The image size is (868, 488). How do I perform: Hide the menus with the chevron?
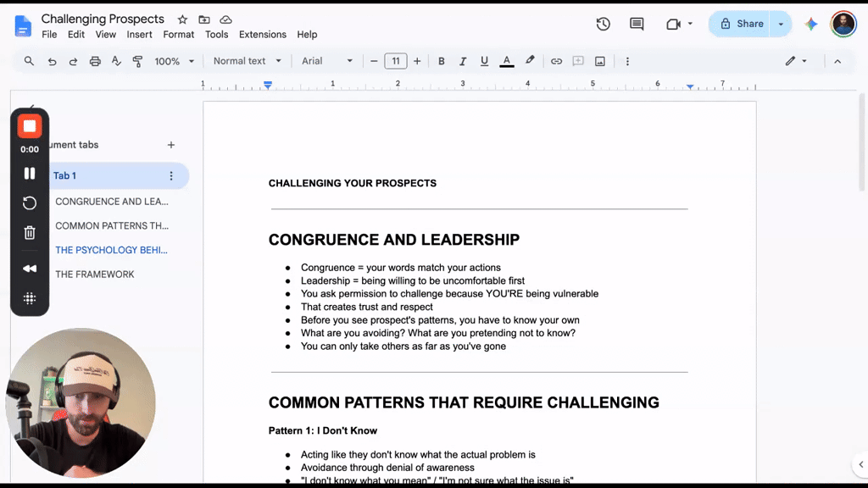coord(837,61)
